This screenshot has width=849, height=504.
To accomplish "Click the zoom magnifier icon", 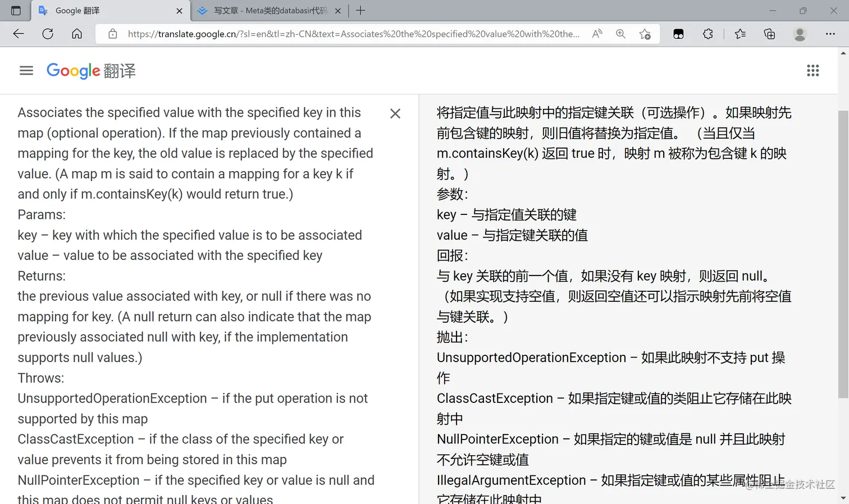I will click(620, 34).
